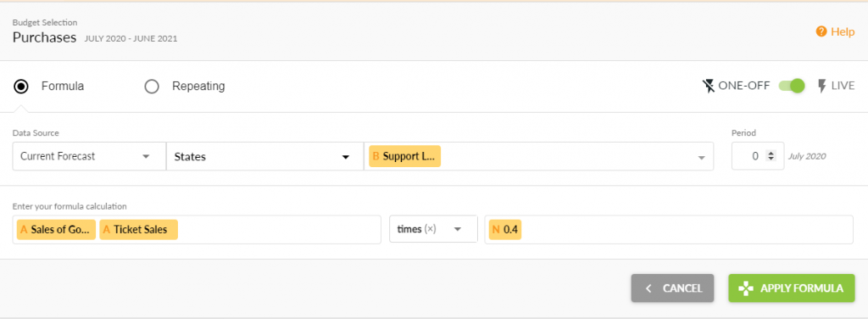Image resolution: width=868 pixels, height=319 pixels.
Task: Select the Support L... tag chip
Action: click(x=404, y=156)
